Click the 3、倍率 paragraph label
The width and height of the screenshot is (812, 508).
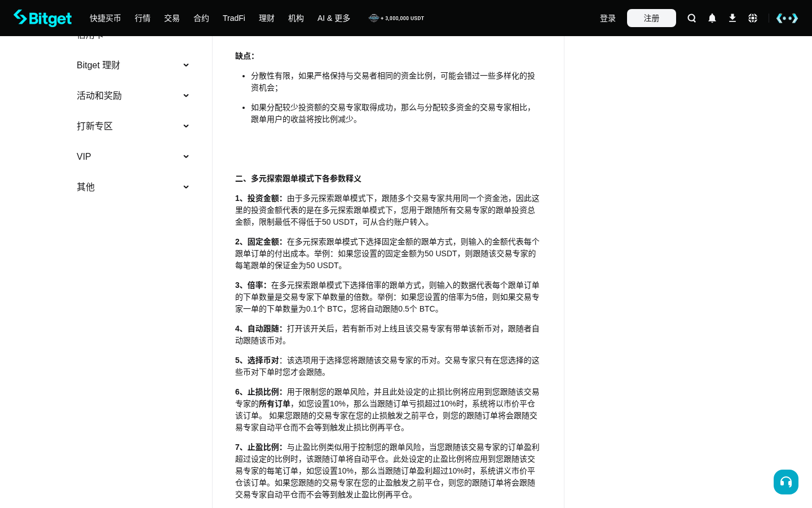(251, 285)
